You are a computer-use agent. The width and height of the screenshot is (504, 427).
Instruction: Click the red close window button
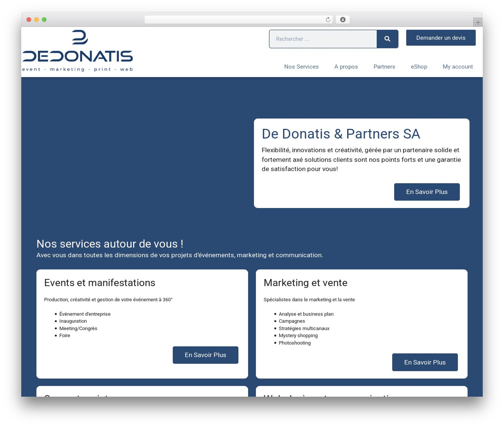29,20
